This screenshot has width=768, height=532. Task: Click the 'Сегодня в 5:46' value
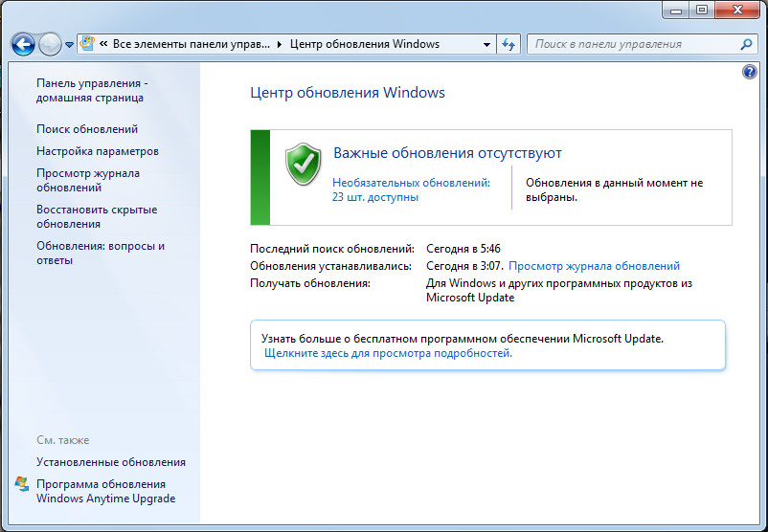click(463, 249)
